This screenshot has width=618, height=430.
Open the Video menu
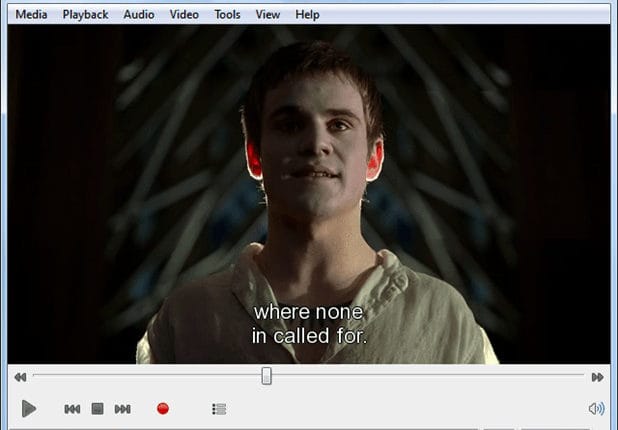(x=184, y=15)
